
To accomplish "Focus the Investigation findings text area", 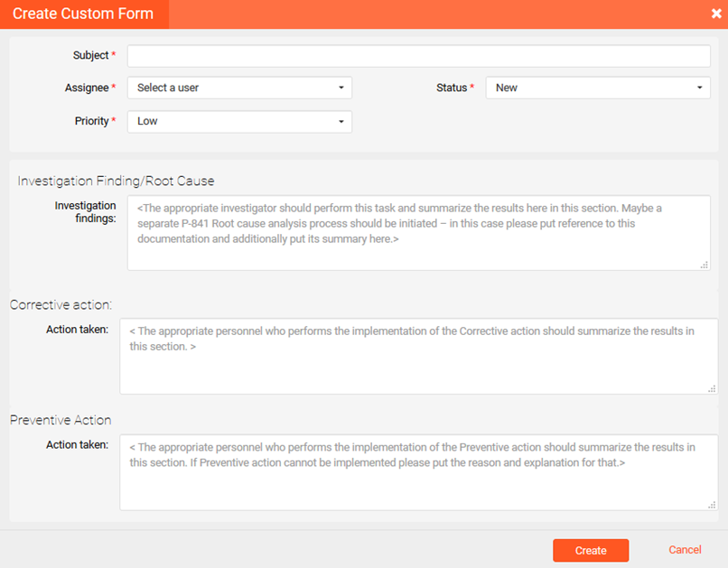I will coord(418,233).
